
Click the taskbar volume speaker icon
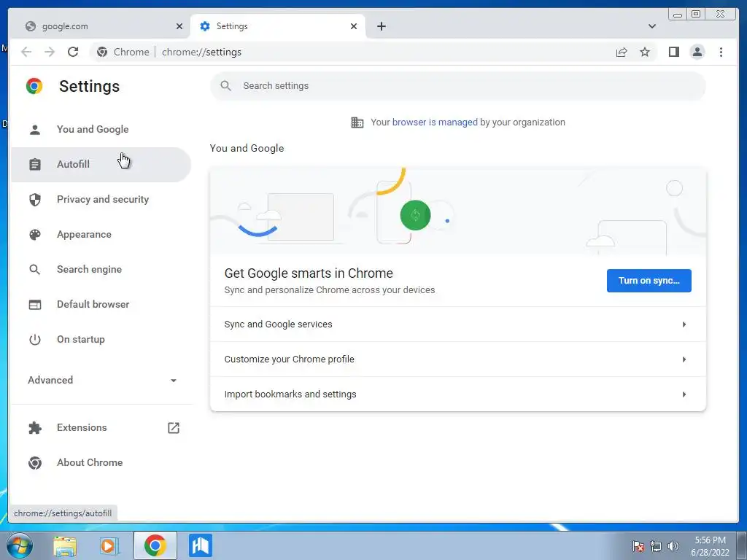click(x=673, y=546)
